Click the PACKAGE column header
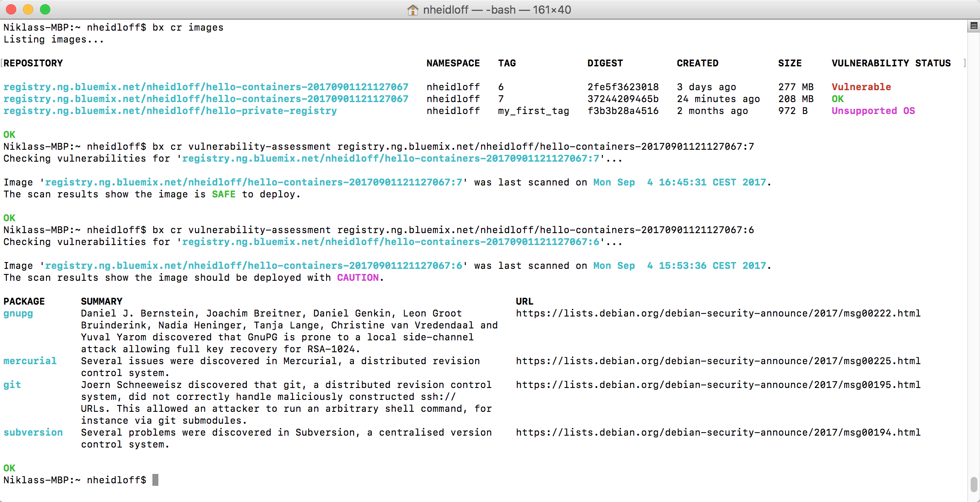Viewport: 980px width, 502px height. (24, 301)
